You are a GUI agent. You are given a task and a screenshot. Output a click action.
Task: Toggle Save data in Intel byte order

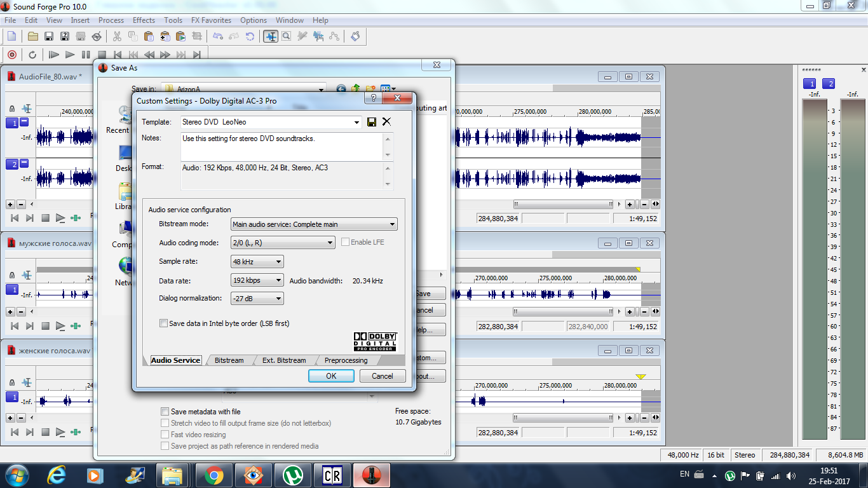click(164, 323)
